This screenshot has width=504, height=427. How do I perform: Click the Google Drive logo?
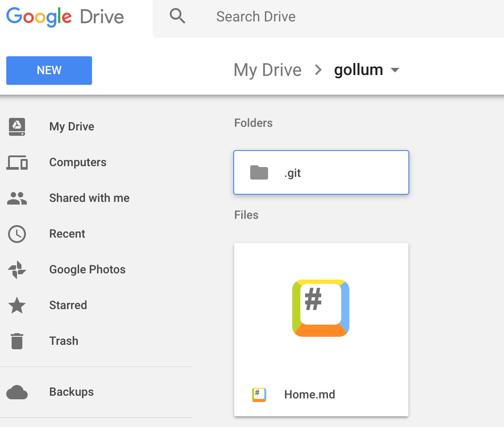point(65,17)
